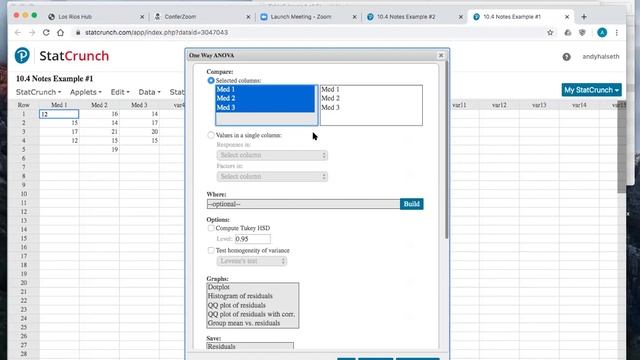Close the ConferZoom tab
Screen dimensions: 640x360
point(248,17)
